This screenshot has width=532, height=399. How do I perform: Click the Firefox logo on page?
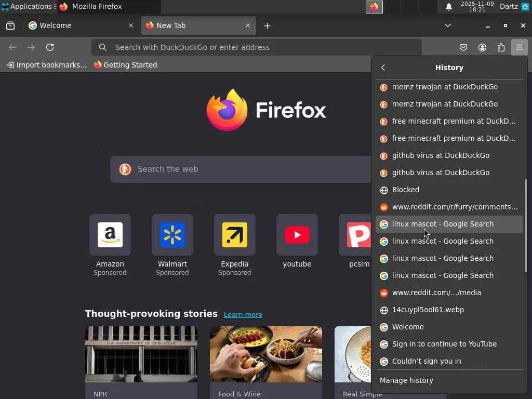(267, 110)
